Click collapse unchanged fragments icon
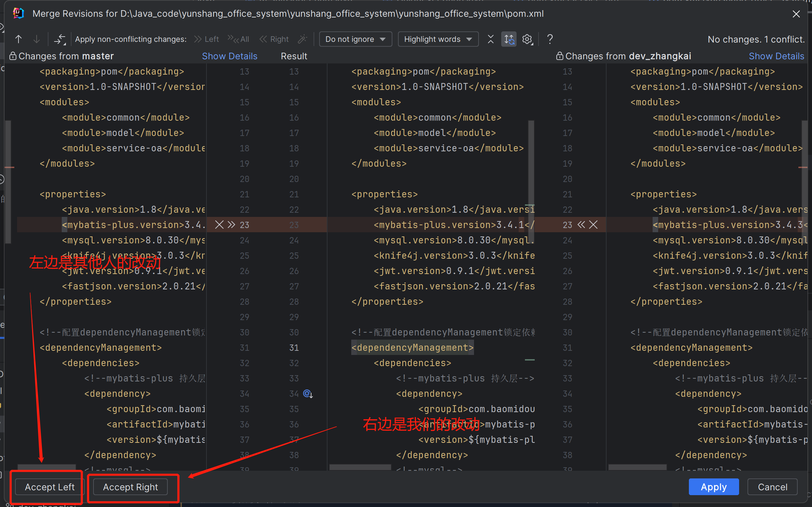 click(490, 39)
